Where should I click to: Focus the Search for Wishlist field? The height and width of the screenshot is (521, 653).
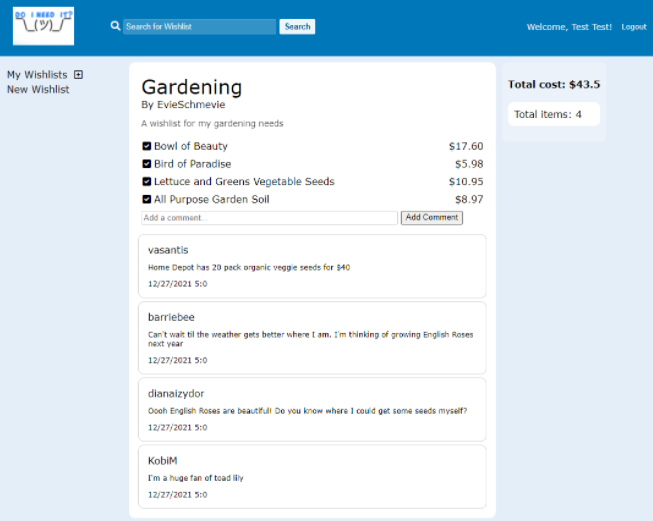pyautogui.click(x=199, y=27)
